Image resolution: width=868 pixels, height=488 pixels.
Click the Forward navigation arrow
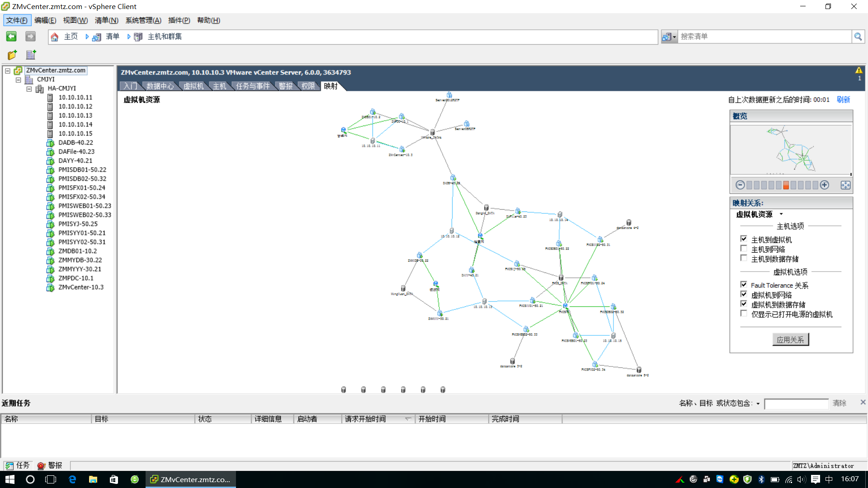click(30, 37)
